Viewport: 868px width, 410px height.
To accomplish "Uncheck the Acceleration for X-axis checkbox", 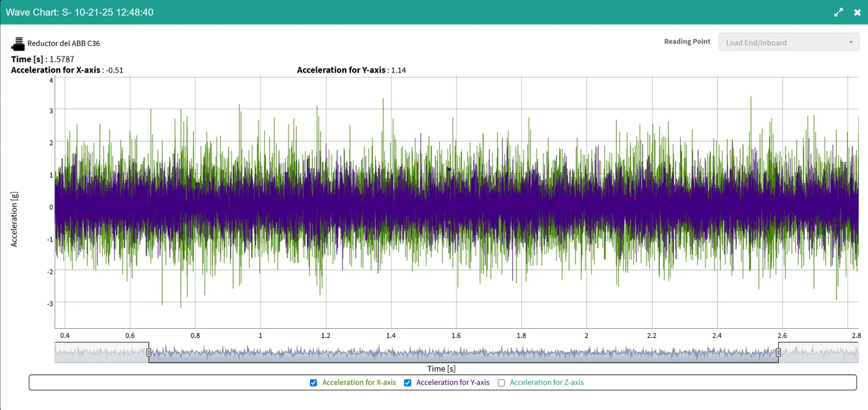I will [314, 383].
